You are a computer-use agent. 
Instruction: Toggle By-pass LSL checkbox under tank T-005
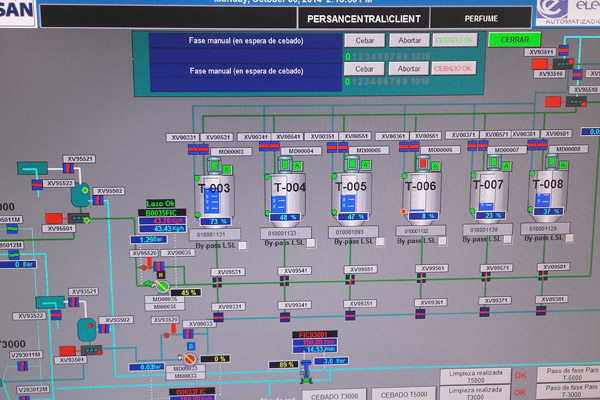(380, 242)
